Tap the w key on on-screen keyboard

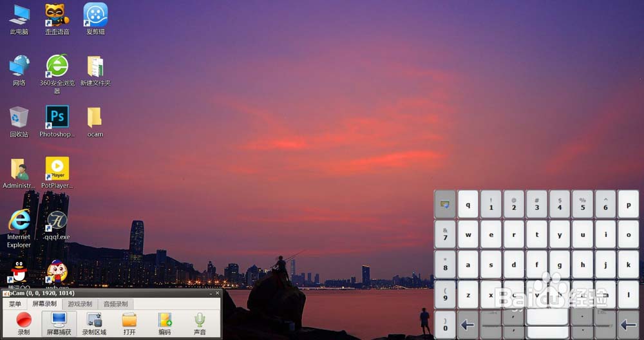click(468, 234)
